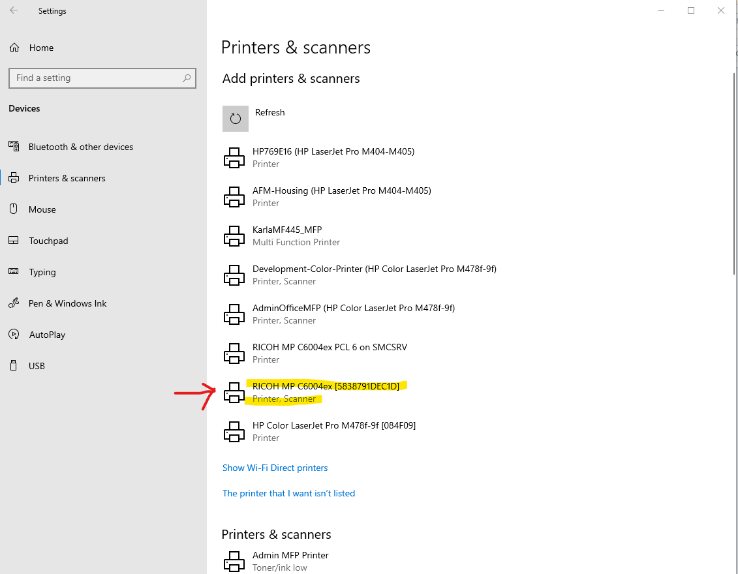The image size is (738, 574).
Task: Click the Pen & Windows Ink icon
Action: pos(14,303)
